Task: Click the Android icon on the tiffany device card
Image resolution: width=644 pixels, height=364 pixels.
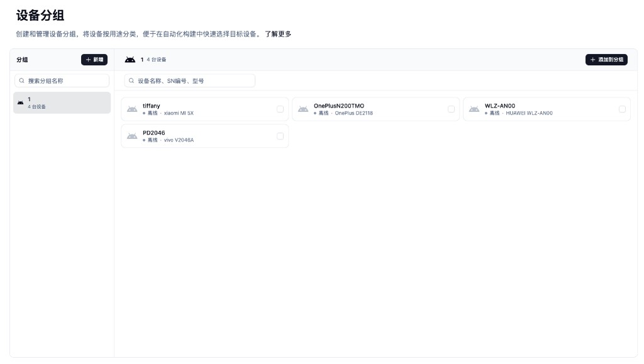Action: pyautogui.click(x=133, y=109)
